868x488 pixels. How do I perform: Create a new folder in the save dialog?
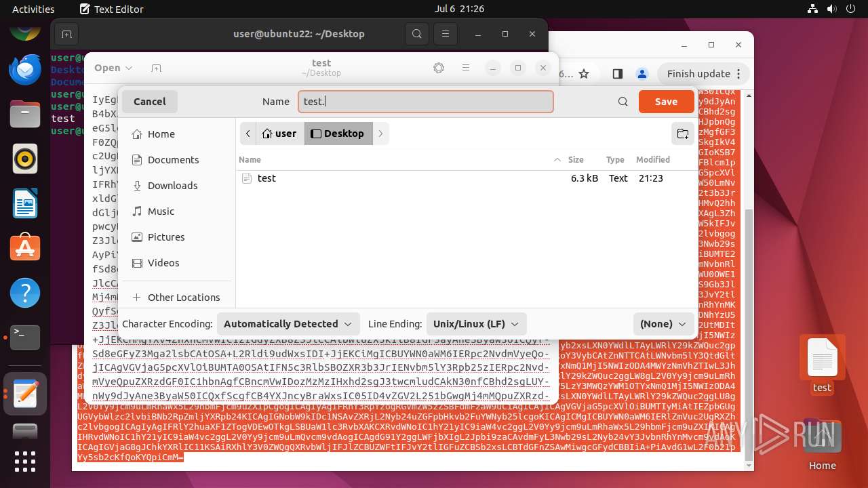tap(683, 134)
